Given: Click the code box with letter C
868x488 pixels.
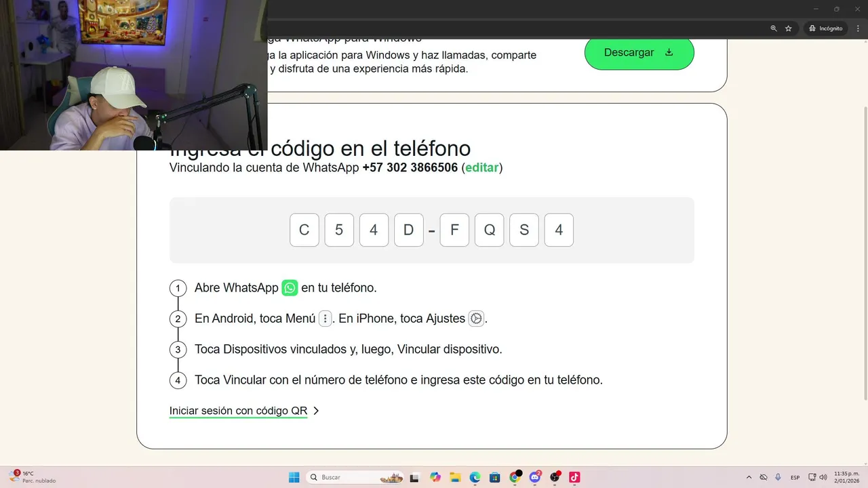Looking at the screenshot, I should coord(304,230).
